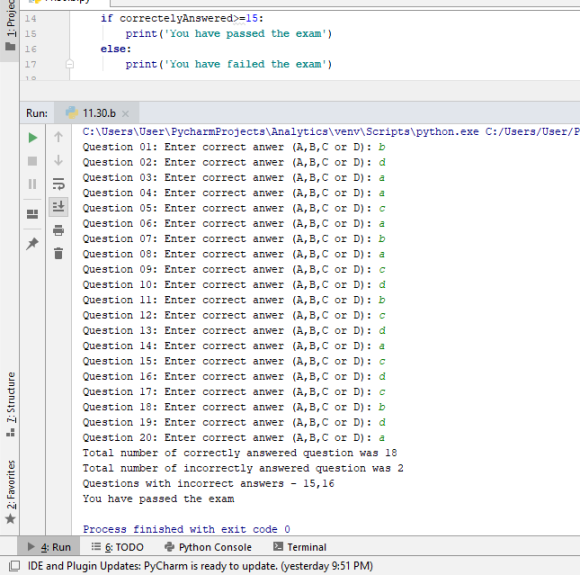Expand the 1: Project side panel

10,26
